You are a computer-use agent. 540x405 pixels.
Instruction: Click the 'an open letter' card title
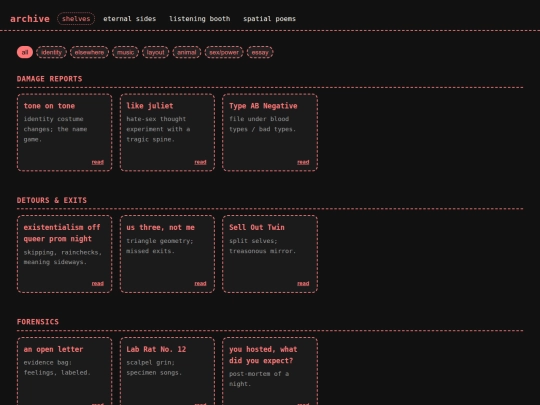point(53,349)
